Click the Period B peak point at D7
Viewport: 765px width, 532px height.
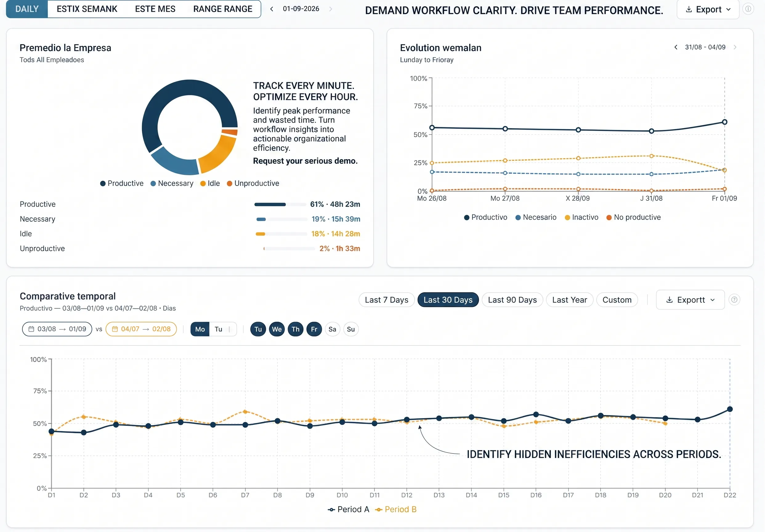[x=245, y=412]
